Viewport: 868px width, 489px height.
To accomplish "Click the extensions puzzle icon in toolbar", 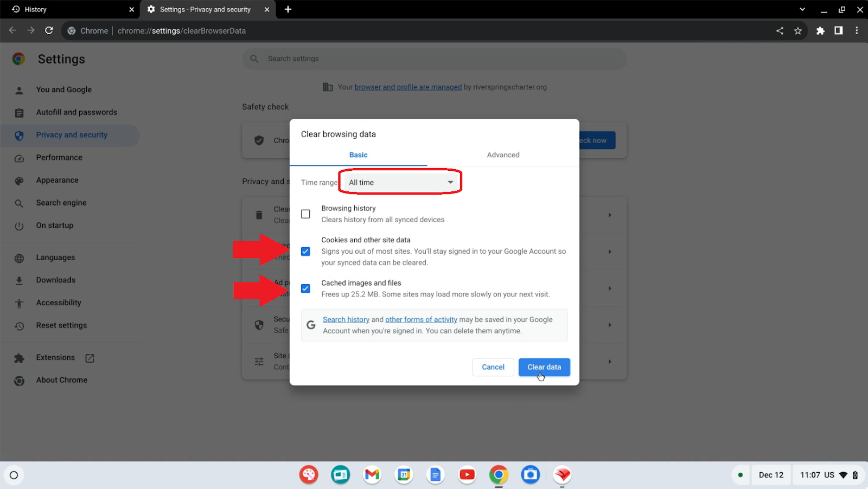I will pos(820,31).
